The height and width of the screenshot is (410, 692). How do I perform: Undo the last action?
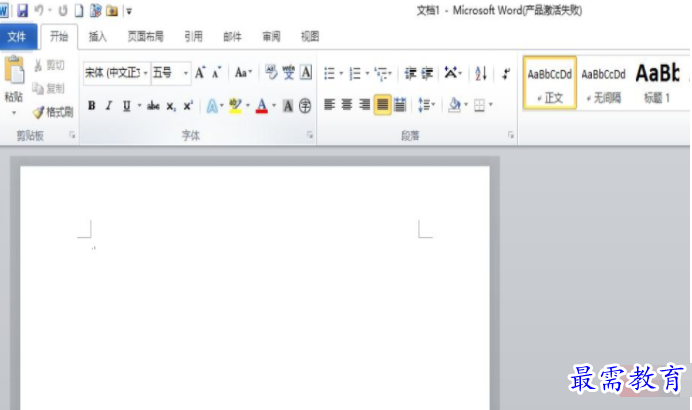click(x=39, y=10)
